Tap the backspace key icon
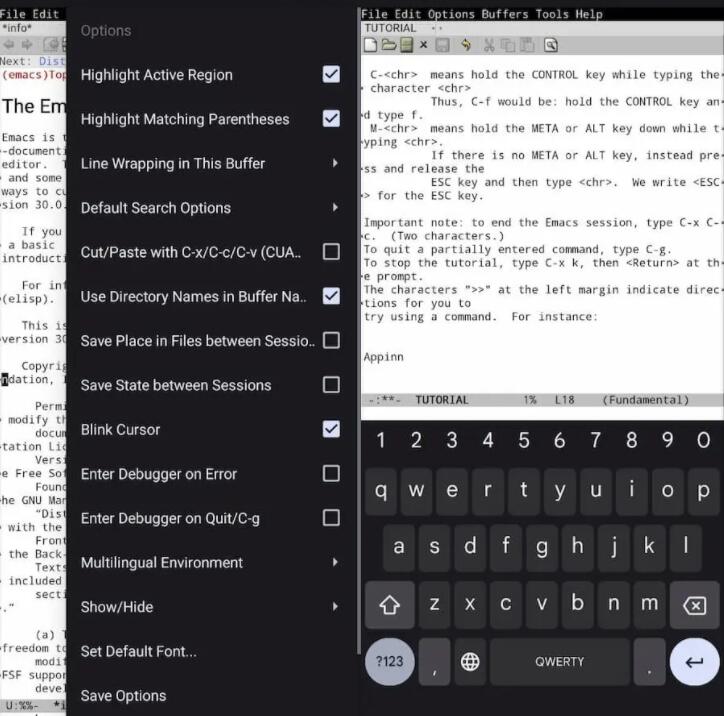Viewport: 724px width, 716px height. (x=694, y=605)
